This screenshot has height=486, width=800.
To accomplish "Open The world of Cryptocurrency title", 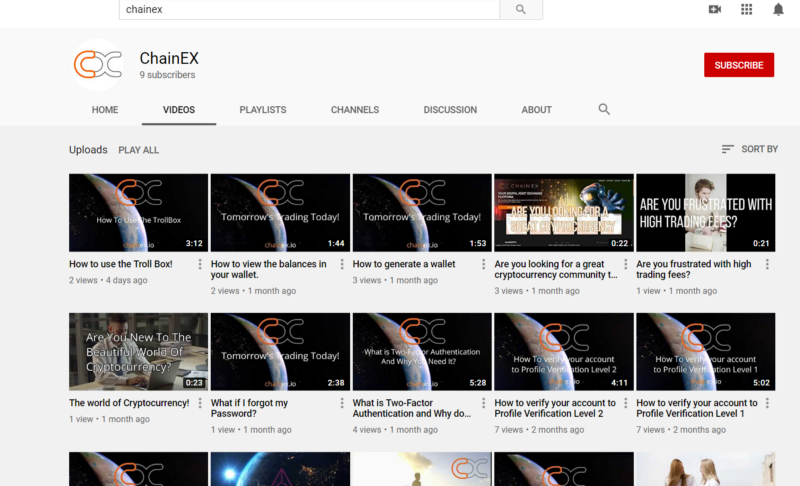I will pyautogui.click(x=129, y=403).
